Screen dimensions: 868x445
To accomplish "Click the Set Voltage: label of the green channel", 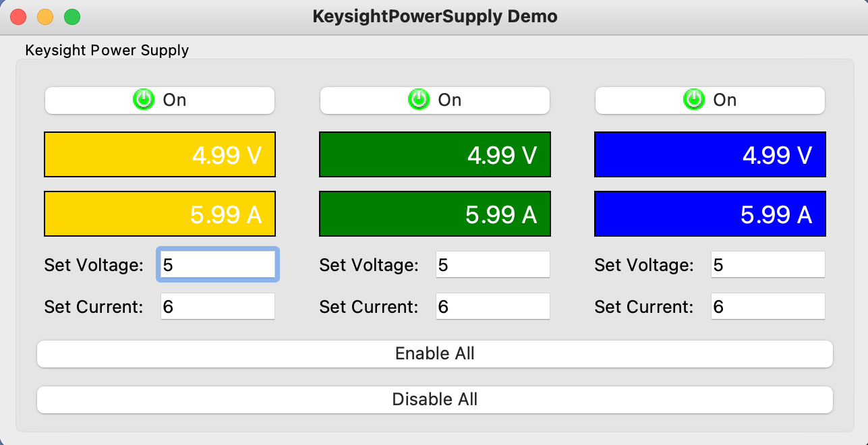I will point(369,265).
